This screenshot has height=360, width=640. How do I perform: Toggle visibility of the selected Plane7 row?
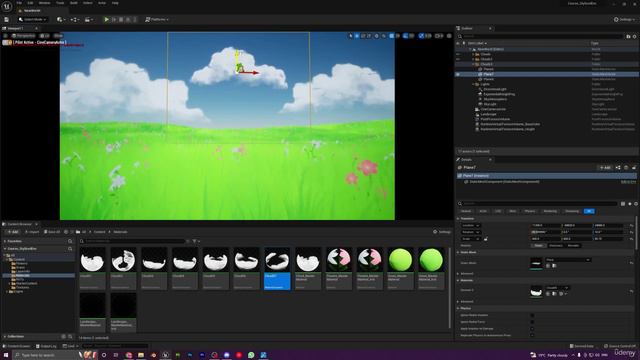click(x=458, y=74)
